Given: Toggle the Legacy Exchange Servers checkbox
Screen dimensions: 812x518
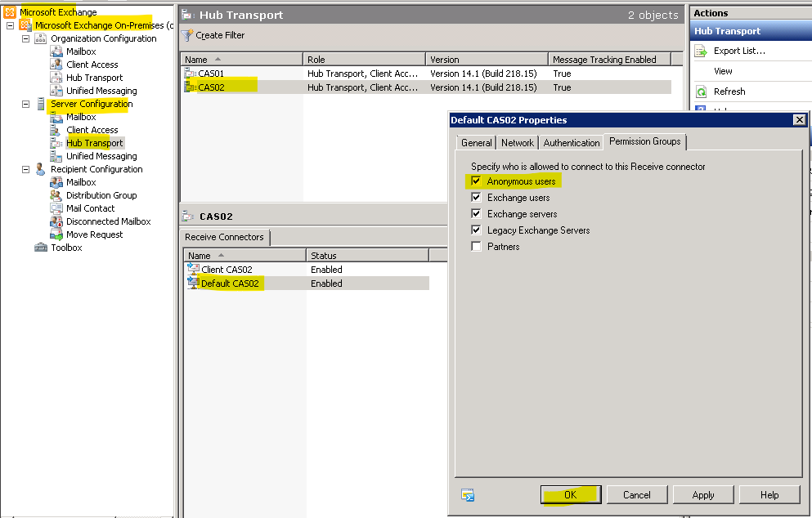Looking at the screenshot, I should point(476,230).
